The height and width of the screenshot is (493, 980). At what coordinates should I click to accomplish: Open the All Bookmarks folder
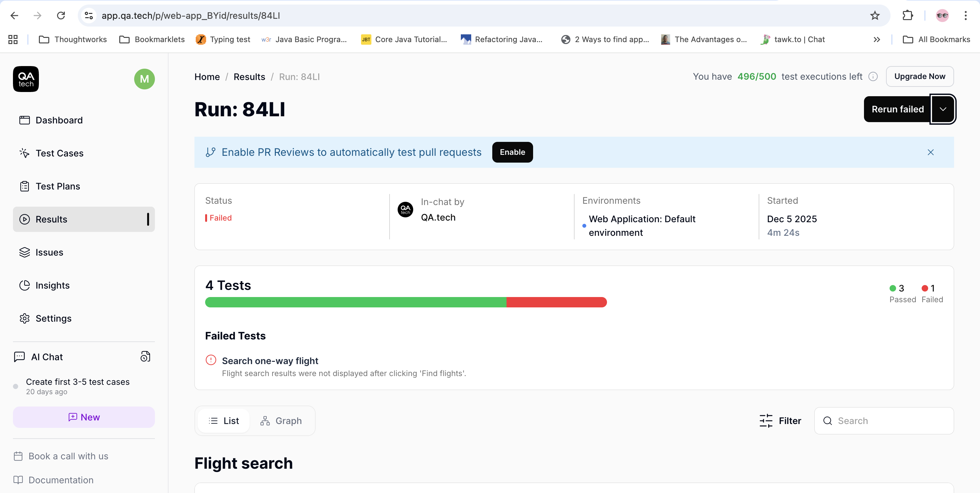[936, 40]
